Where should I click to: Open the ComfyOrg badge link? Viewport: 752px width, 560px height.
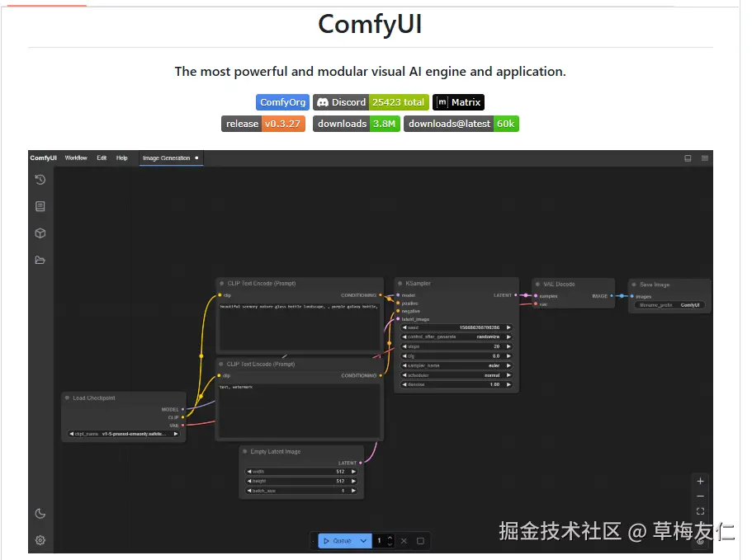[x=282, y=102]
